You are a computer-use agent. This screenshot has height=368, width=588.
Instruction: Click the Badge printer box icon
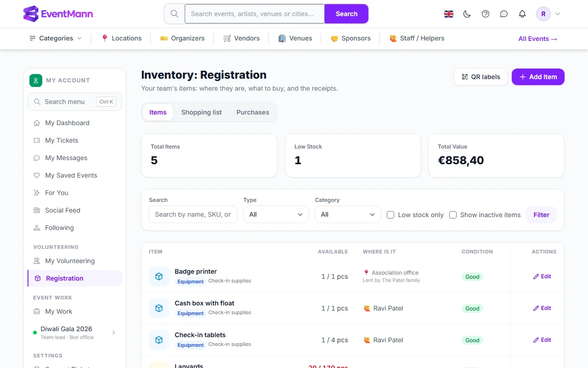pos(159,276)
